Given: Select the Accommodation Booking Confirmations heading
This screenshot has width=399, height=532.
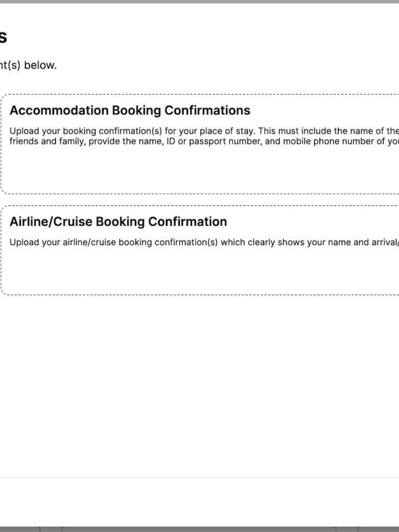Looking at the screenshot, I should (x=130, y=110).
